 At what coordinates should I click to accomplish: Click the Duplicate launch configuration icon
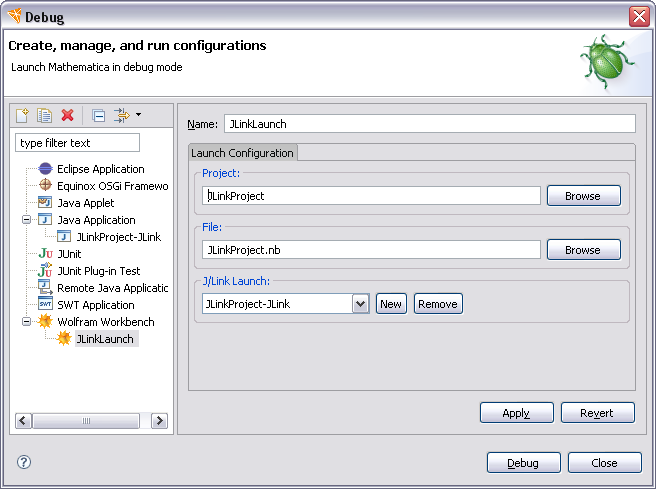tap(44, 115)
